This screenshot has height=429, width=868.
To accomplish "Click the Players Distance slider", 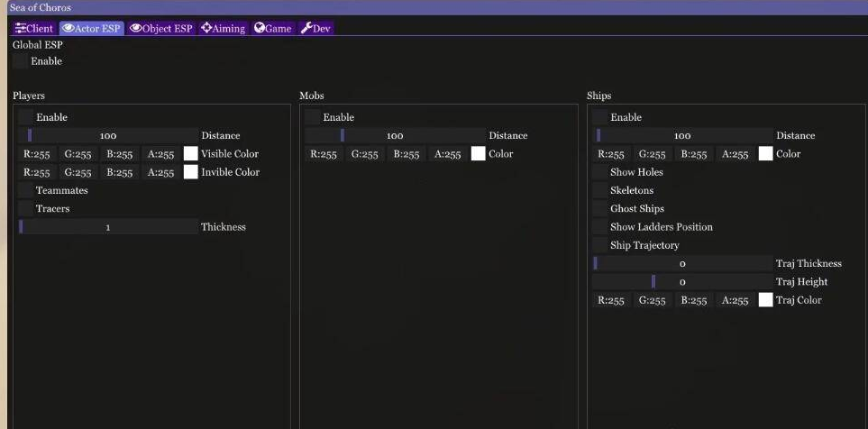I will point(108,135).
